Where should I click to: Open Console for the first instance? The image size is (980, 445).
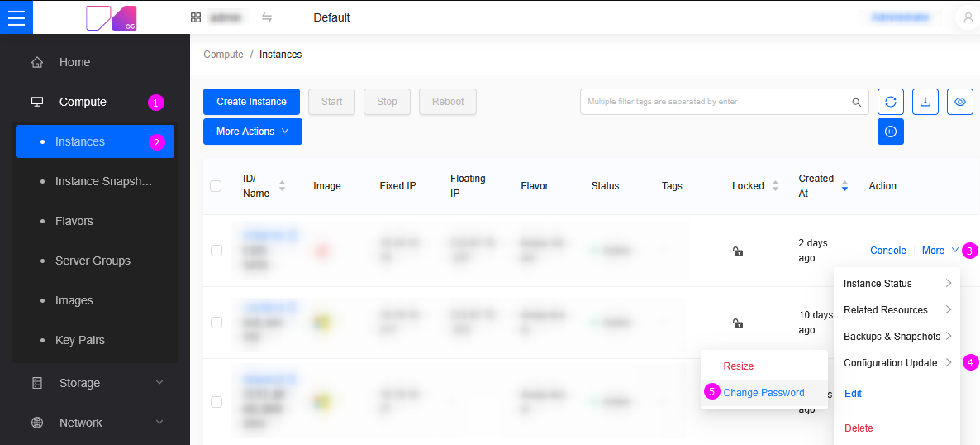point(888,251)
